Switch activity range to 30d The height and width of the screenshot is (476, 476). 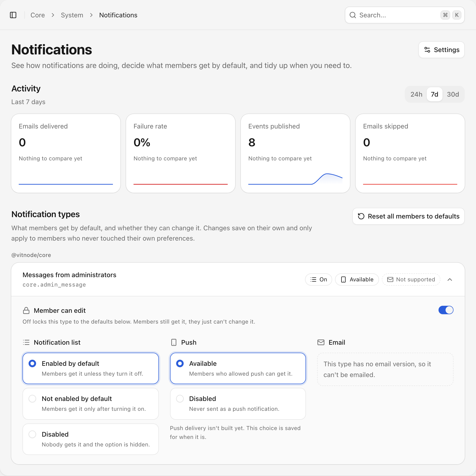coord(453,94)
